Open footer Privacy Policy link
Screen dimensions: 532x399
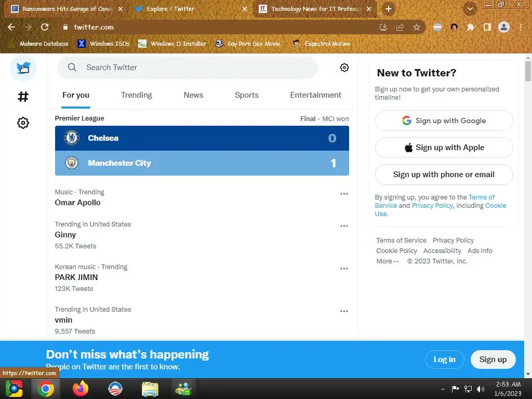click(x=453, y=240)
